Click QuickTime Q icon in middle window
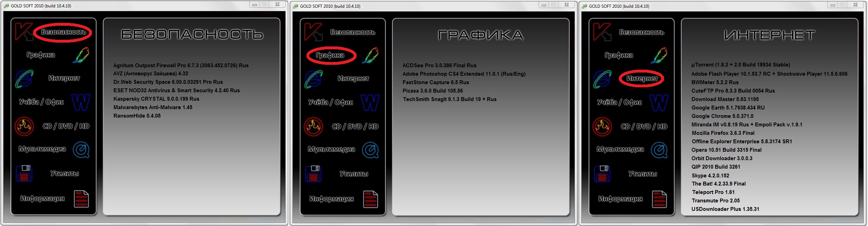Viewport: 868px width, 226px height. click(x=371, y=150)
